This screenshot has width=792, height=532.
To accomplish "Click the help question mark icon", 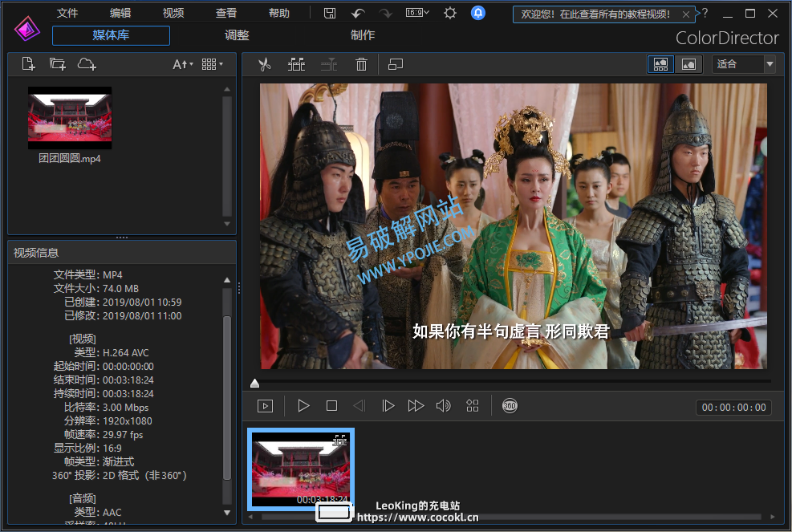I will click(x=705, y=13).
